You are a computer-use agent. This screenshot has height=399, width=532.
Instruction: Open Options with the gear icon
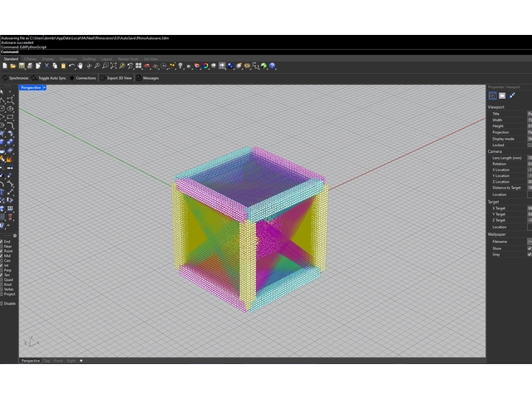point(248,66)
